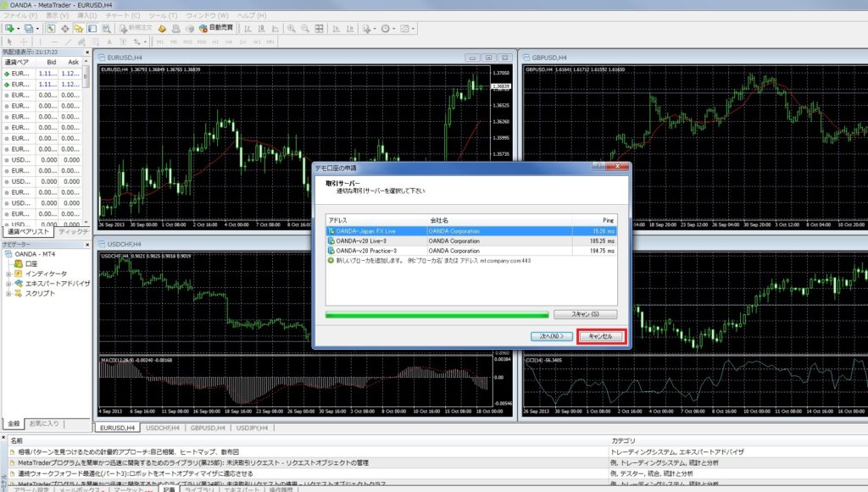Viewport: 868px width, 492px height.
Task: Switch to line chart display icon
Action: click(275, 29)
